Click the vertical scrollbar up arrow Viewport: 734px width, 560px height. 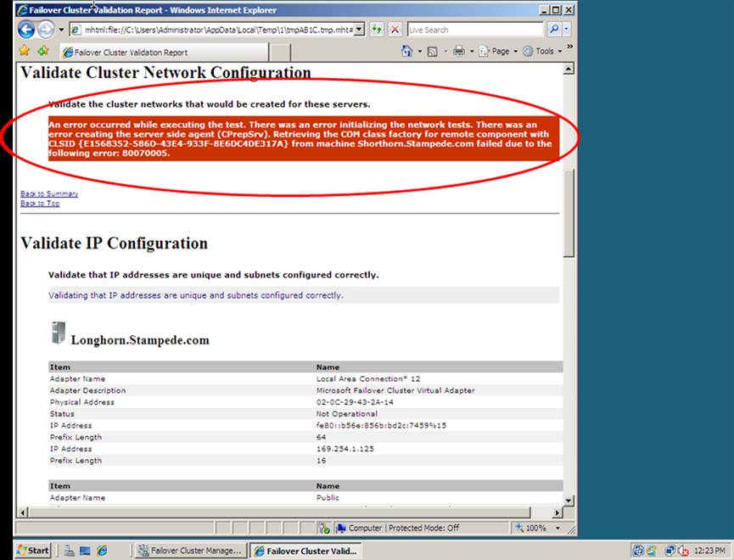[569, 70]
